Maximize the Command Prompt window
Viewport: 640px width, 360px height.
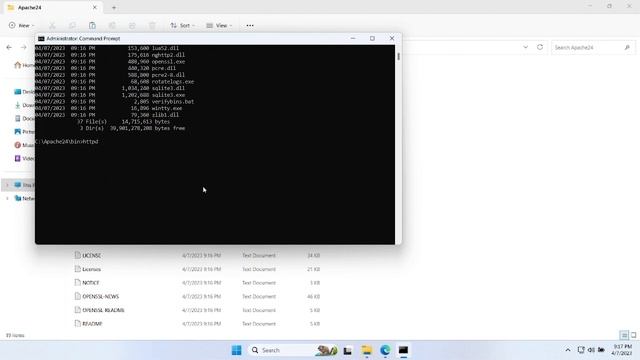[372, 38]
